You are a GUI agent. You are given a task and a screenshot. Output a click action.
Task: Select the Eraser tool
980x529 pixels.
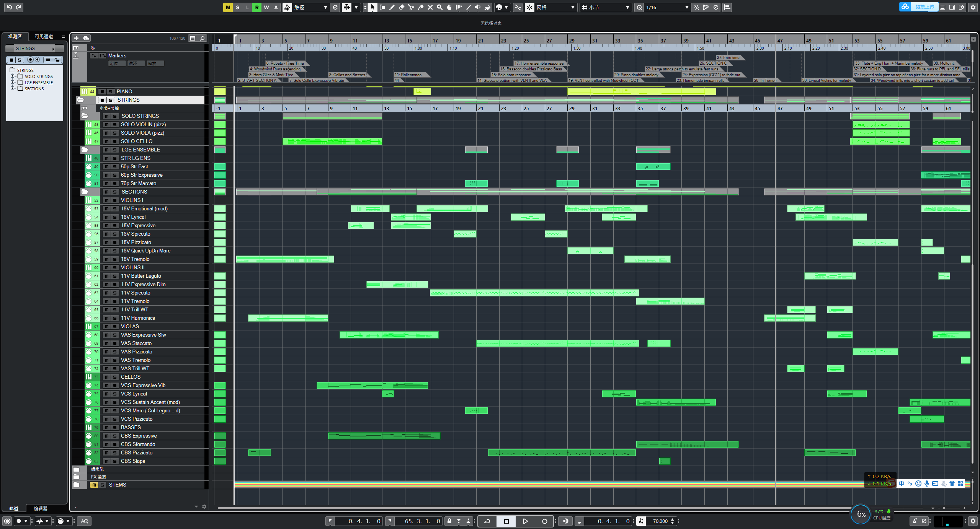point(401,7)
